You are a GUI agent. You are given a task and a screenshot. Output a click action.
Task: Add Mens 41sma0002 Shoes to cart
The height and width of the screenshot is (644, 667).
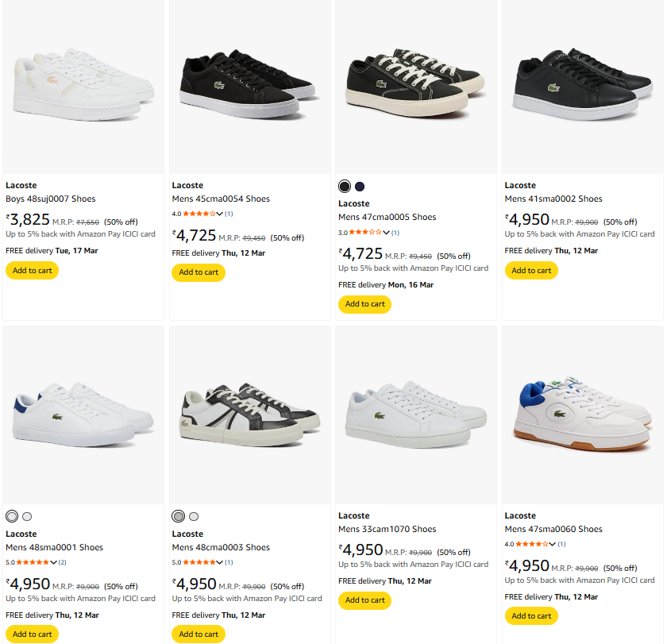point(531,270)
